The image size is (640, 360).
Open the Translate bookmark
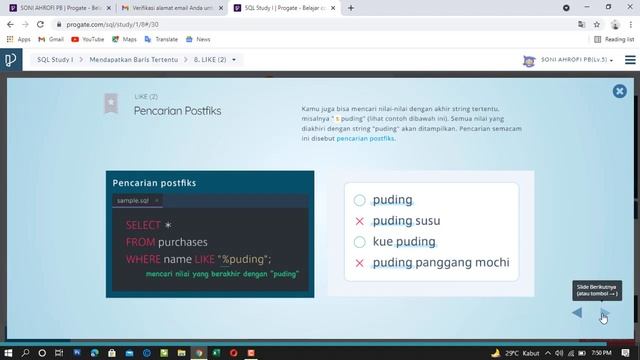pyautogui.click(x=162, y=40)
